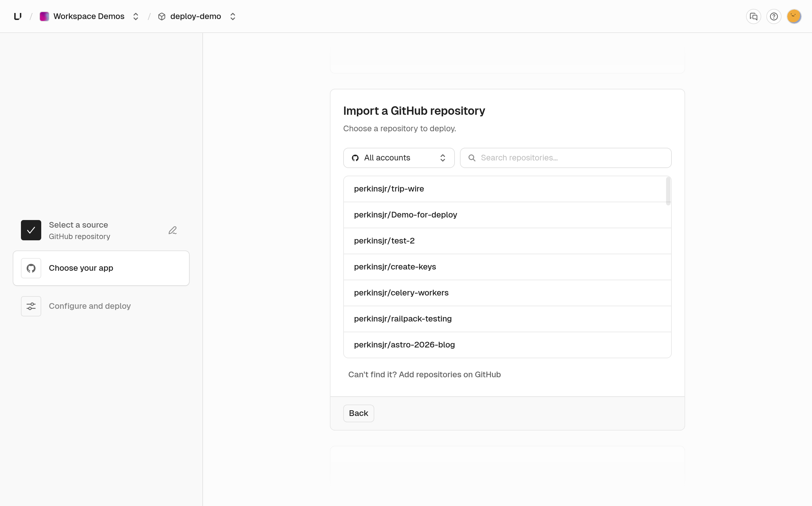The image size is (812, 506).
Task: Select the perkinsjr/Demo-for-deploy repository
Action: coord(507,215)
